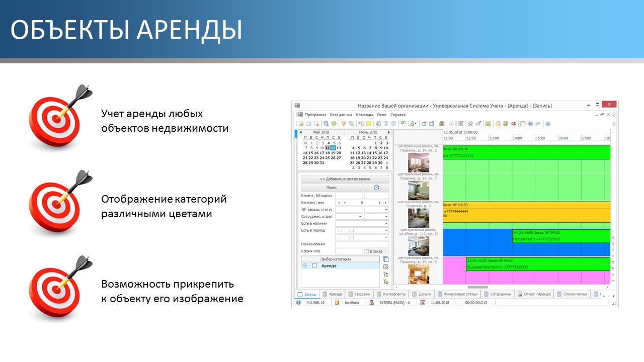Go to next month after Июнь 2018
The width and height of the screenshot is (644, 362).
click(389, 132)
